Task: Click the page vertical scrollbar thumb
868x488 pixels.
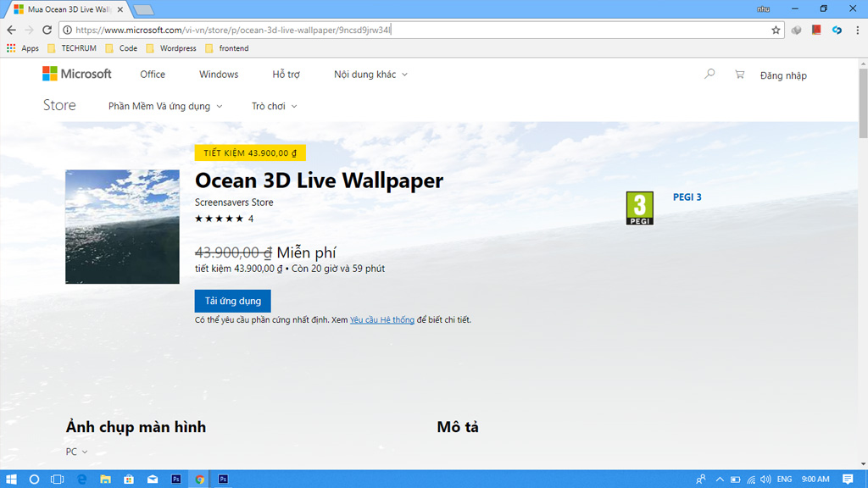Action: click(863, 103)
